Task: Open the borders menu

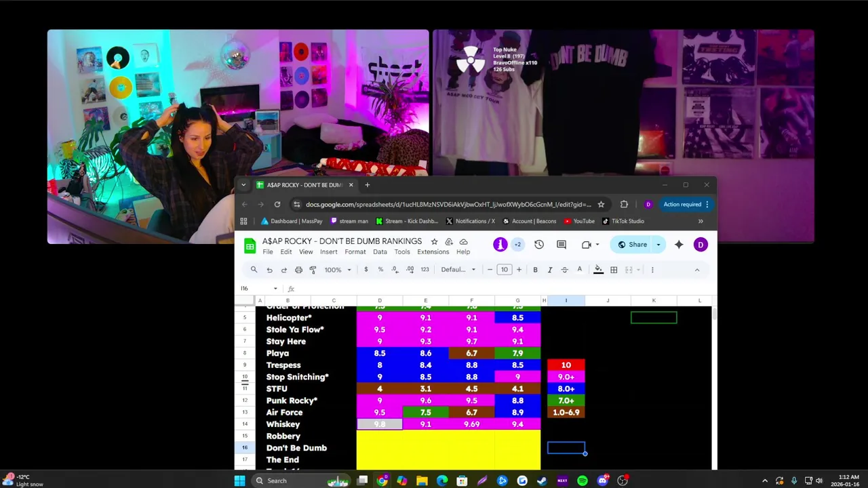Action: [x=614, y=270]
